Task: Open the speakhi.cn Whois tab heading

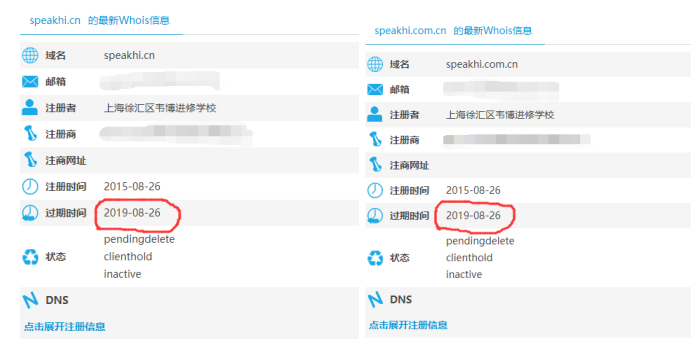Action: [x=100, y=20]
